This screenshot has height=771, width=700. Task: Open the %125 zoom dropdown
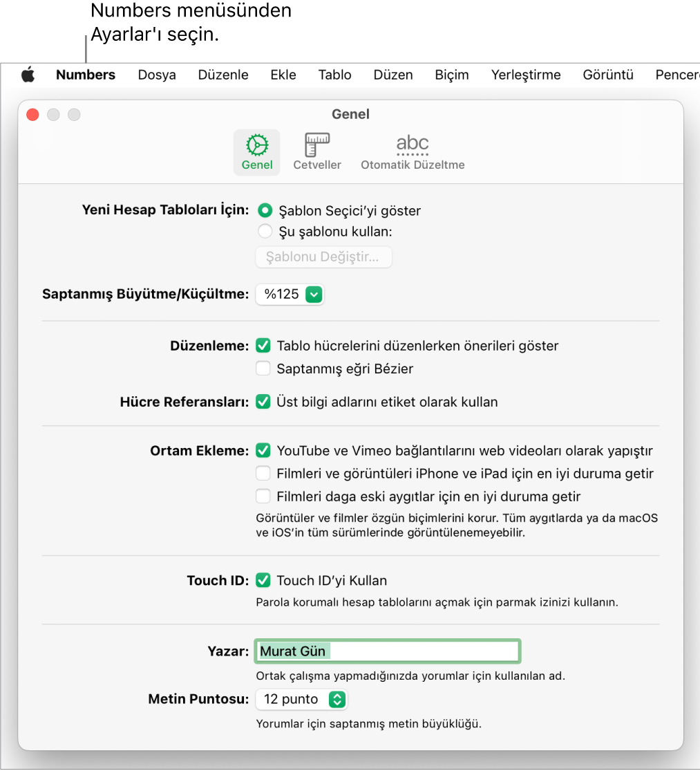click(x=290, y=294)
